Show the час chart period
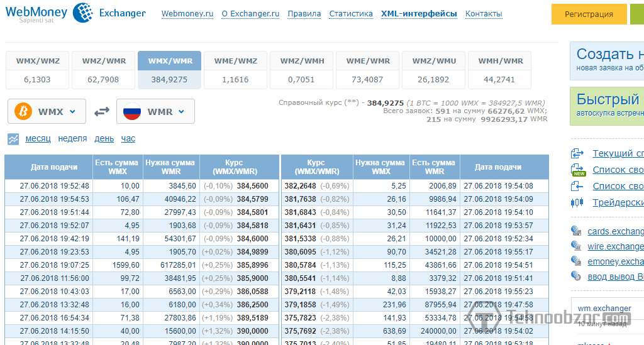The image size is (644, 345). click(x=128, y=139)
